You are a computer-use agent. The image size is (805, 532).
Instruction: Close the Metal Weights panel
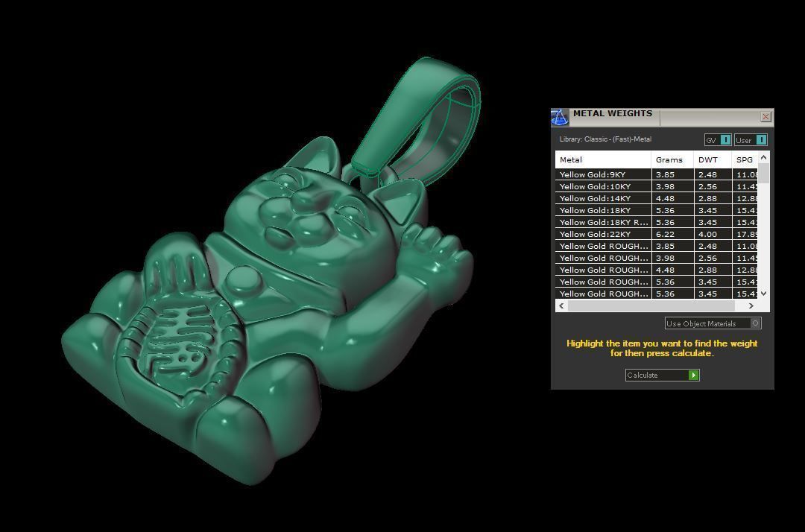pos(765,117)
